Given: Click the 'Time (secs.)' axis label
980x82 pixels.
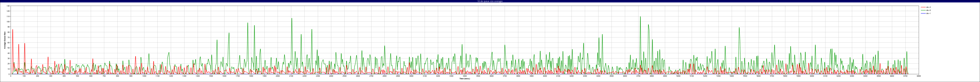Looking at the screenshot, I should tap(465, 79).
